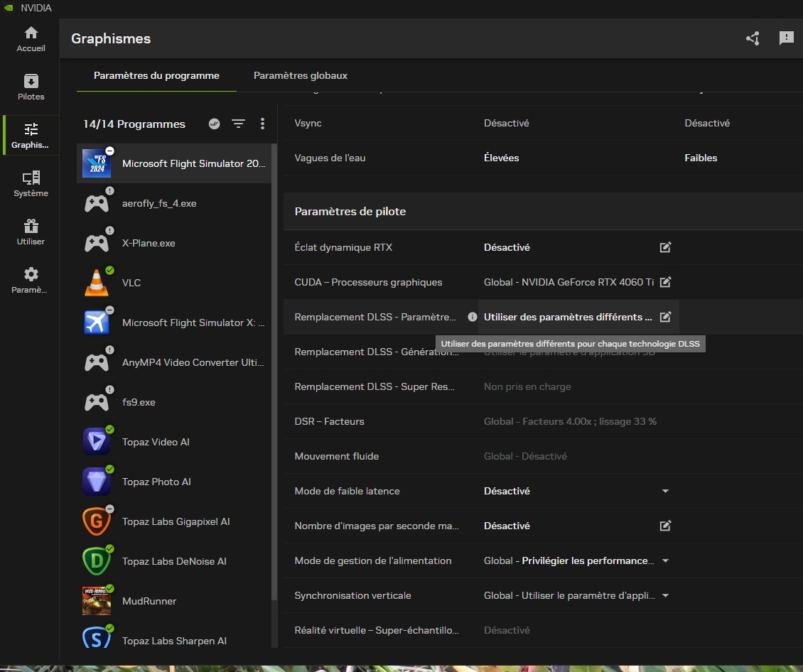
Task: Click the AnyMP4 Video Converter gamepad icon
Action: coord(96,362)
